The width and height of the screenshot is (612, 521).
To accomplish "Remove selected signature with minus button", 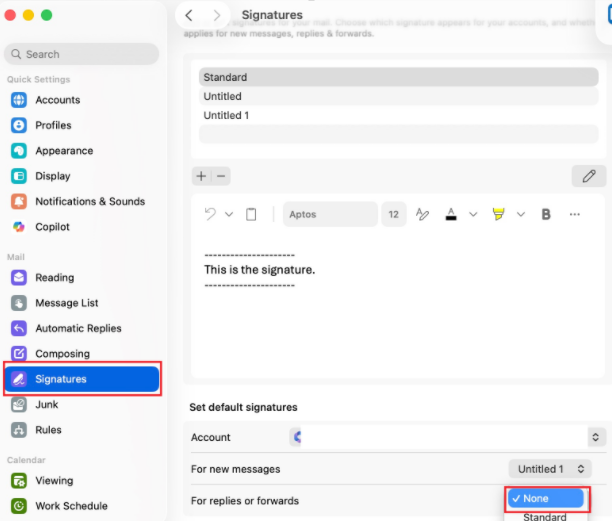I will coord(221,176).
